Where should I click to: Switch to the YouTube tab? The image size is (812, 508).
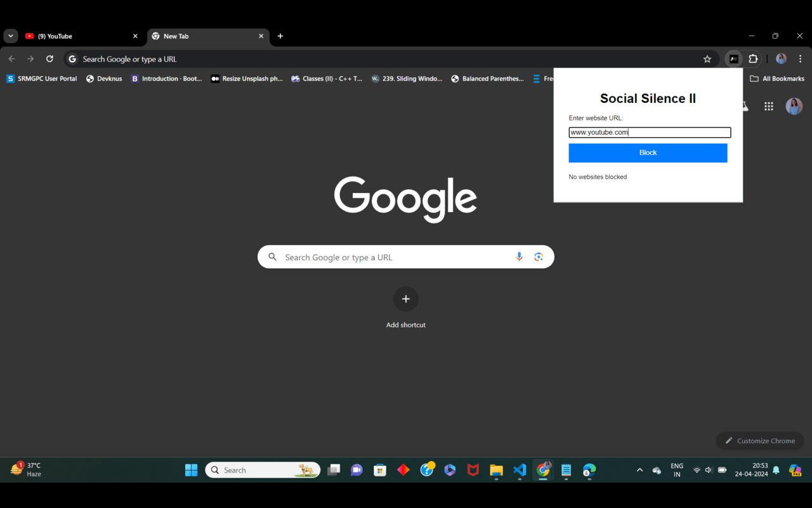click(x=81, y=36)
